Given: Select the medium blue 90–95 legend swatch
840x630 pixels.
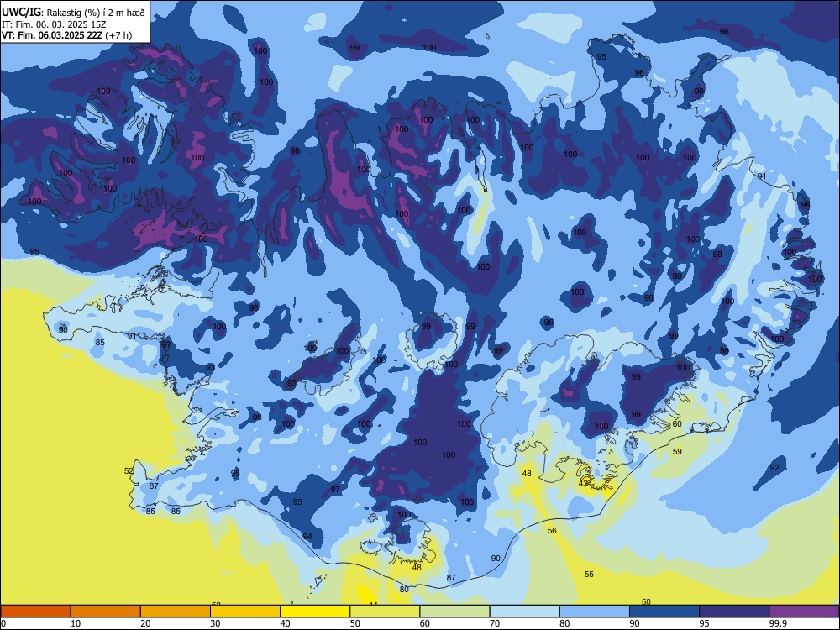Looking at the screenshot, I should [x=664, y=612].
